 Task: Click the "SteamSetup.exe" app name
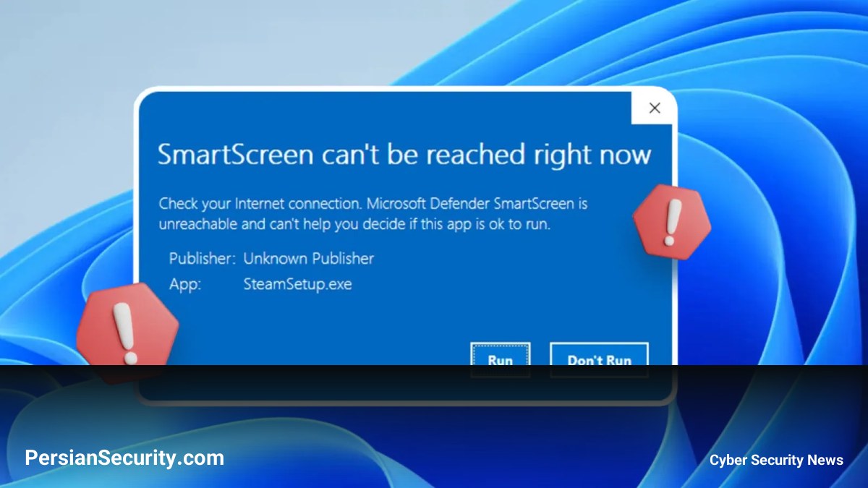[x=298, y=284]
